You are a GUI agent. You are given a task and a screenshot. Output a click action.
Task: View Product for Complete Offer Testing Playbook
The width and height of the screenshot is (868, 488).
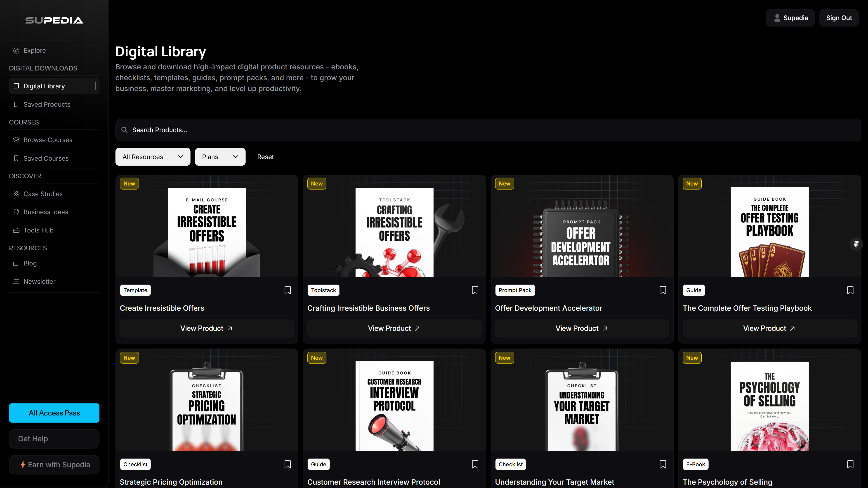(x=770, y=328)
